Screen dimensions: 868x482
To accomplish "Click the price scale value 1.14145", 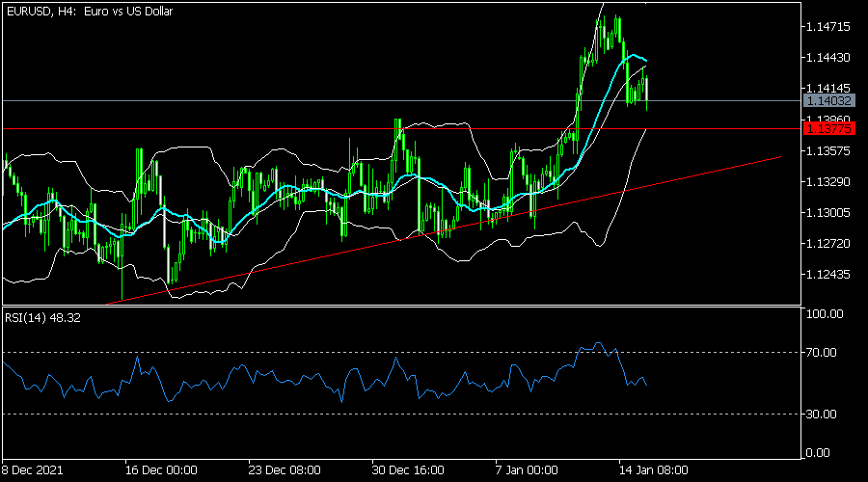I will point(828,88).
